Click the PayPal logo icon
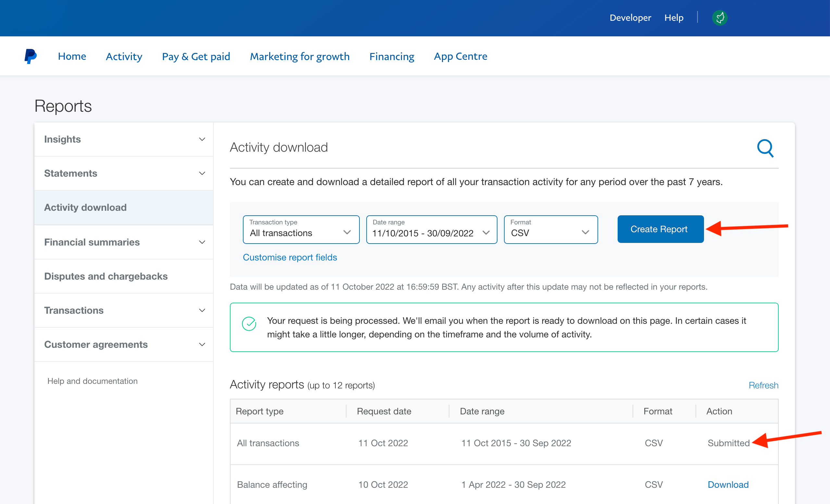The image size is (830, 504). (x=30, y=56)
